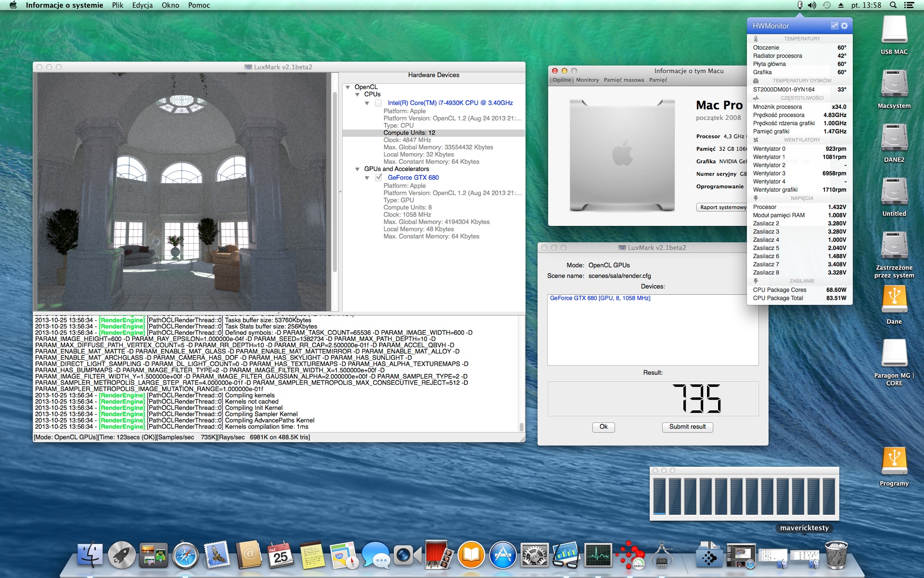Image resolution: width=924 pixels, height=578 pixels.
Task: Select GeForce GTX 680 entry in Devices list
Action: (600, 298)
